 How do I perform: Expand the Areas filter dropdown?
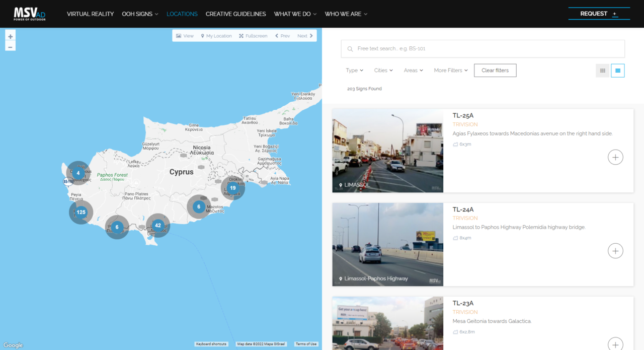[414, 71]
